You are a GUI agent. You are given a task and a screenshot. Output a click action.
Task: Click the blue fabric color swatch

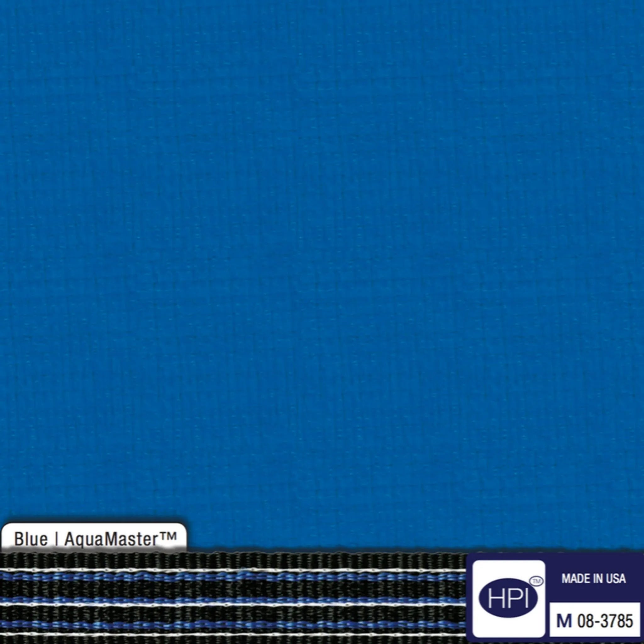click(322, 260)
